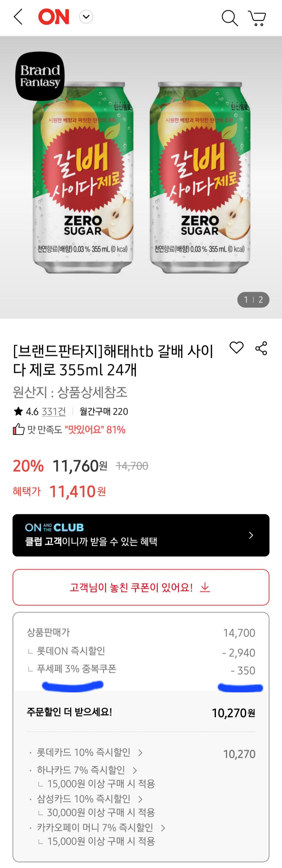
Task: Expand 삼성카드 10% 즉시할인 details
Action: (x=140, y=799)
